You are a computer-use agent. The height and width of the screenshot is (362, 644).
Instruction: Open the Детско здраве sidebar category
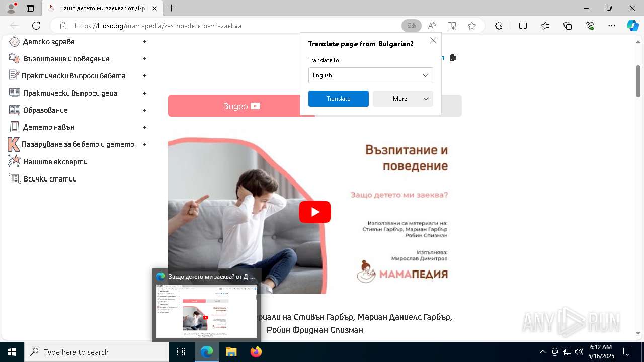[x=49, y=42]
